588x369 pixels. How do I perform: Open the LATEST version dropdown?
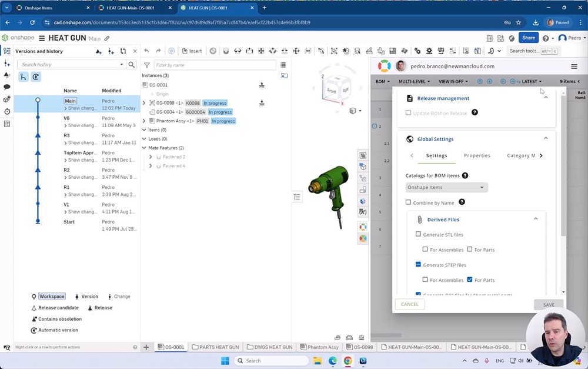click(x=532, y=81)
